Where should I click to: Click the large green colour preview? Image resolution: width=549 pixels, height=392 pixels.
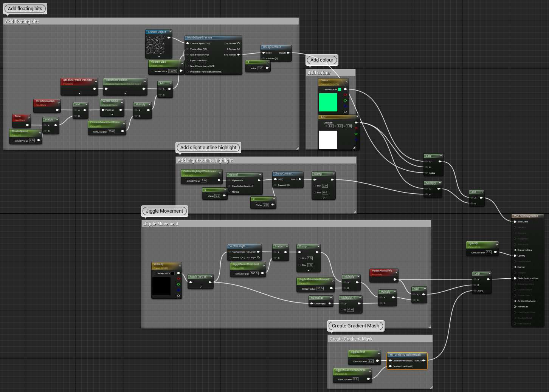tap(328, 102)
